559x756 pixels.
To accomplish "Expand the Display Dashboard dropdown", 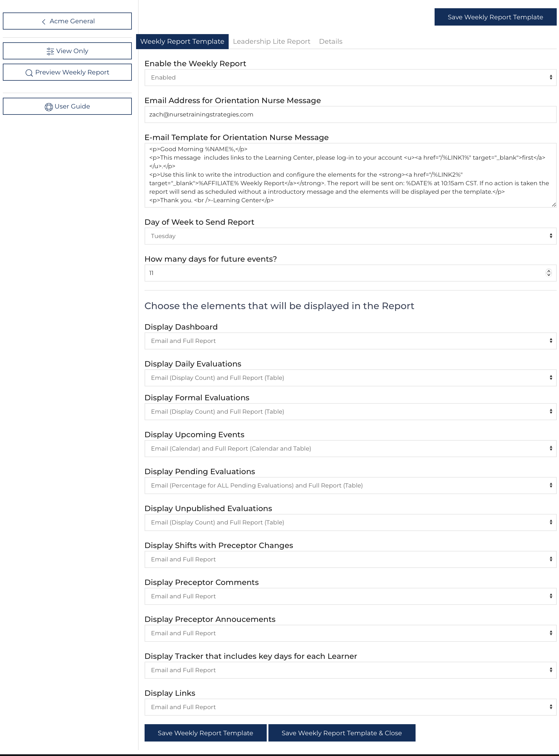I will pos(350,341).
